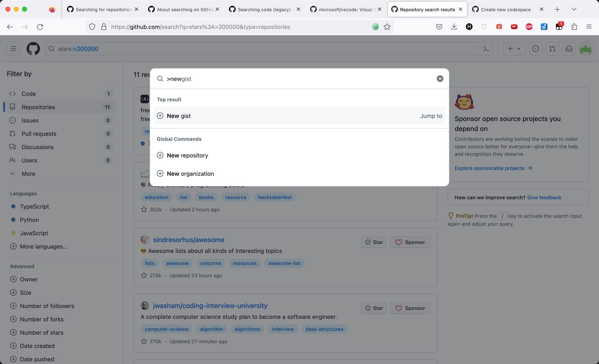Viewport: 599px width, 364px height.
Task: Click the browser URL address field
Action: (x=238, y=27)
